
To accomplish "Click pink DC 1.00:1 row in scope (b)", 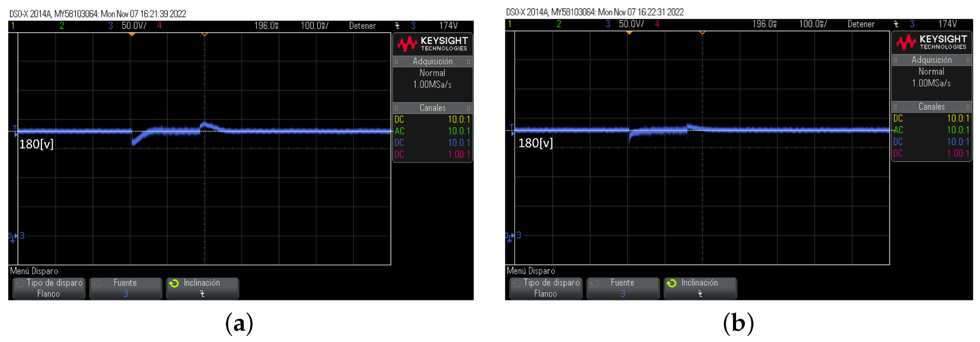I will 931,153.
